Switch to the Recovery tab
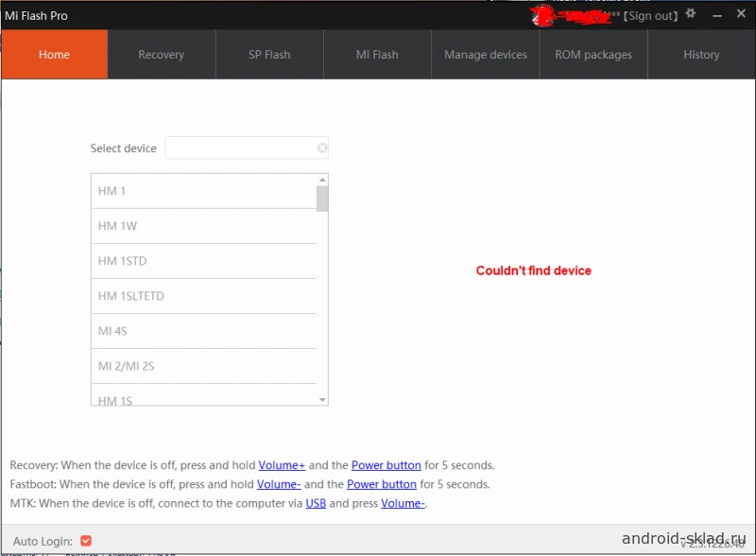 (x=161, y=55)
